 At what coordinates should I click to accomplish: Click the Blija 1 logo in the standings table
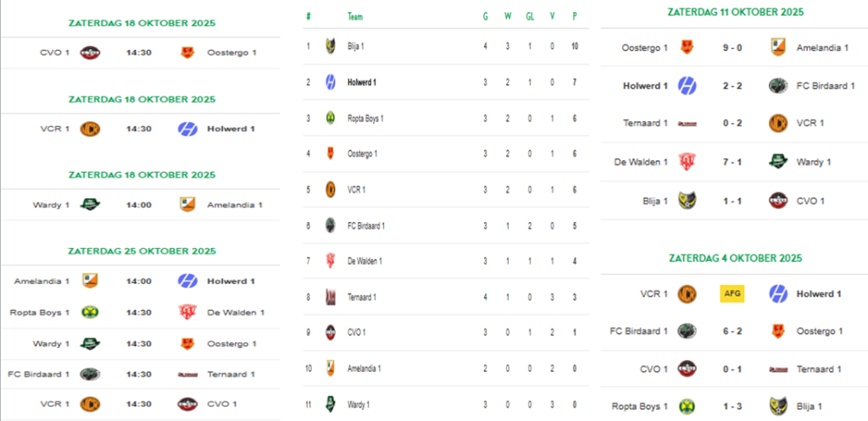coord(331,46)
